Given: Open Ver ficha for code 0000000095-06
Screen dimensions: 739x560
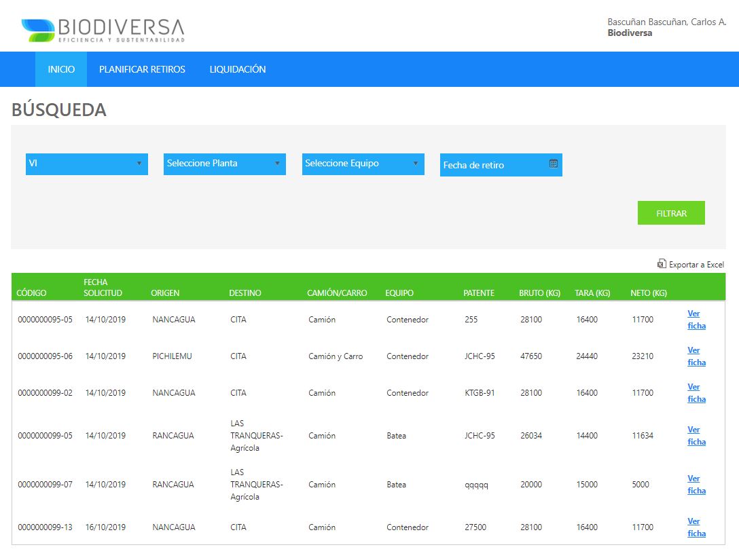Looking at the screenshot, I should 696,356.
